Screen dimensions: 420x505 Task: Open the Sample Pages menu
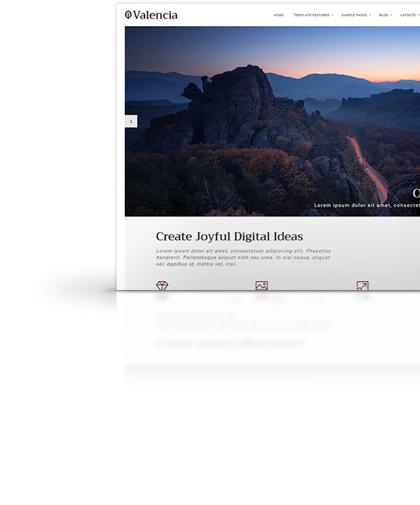tap(354, 15)
